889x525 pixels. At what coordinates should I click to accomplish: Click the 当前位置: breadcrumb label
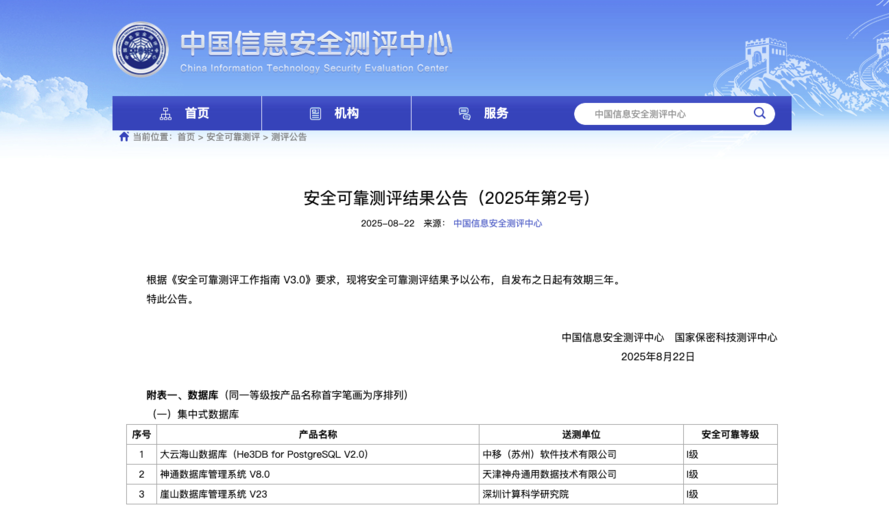point(153,137)
